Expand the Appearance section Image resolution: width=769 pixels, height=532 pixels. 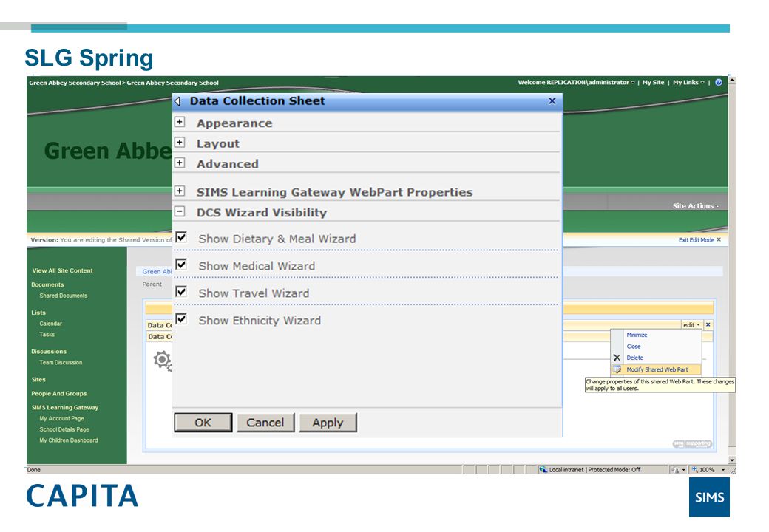tap(180, 122)
